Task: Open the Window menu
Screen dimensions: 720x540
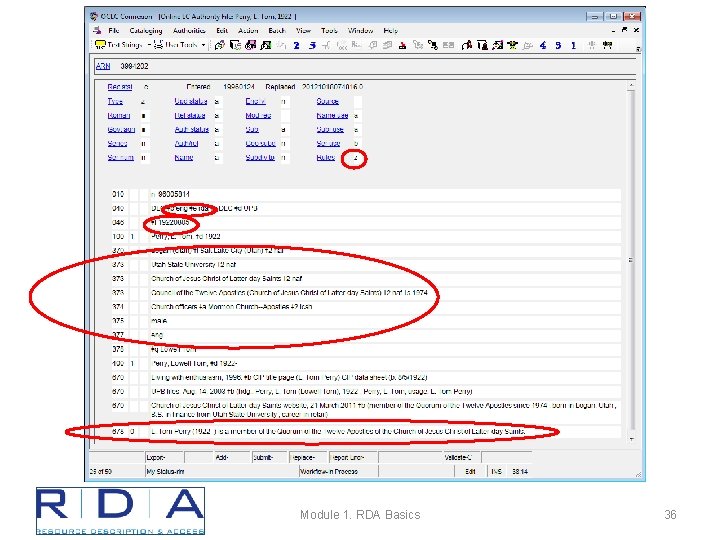Action: pyautogui.click(x=360, y=30)
